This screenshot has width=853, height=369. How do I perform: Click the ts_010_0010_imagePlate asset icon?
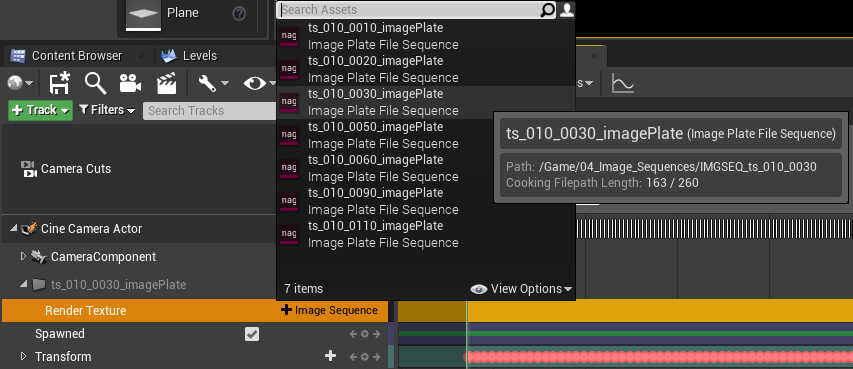pos(289,36)
